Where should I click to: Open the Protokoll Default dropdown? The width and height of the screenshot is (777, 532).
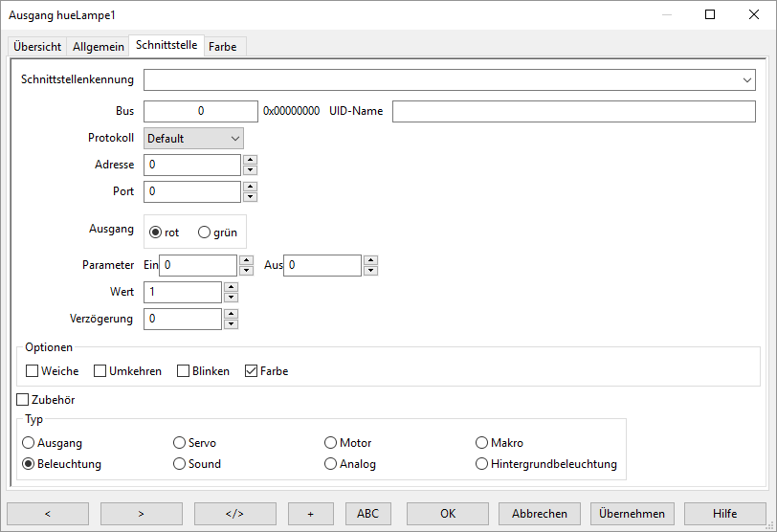coord(193,139)
